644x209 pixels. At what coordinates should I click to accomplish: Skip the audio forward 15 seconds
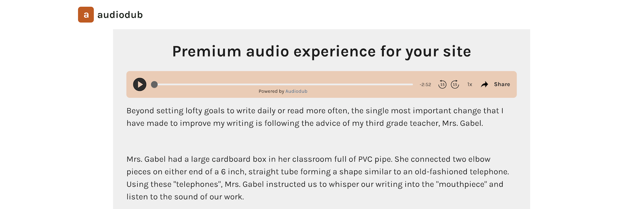point(455,84)
